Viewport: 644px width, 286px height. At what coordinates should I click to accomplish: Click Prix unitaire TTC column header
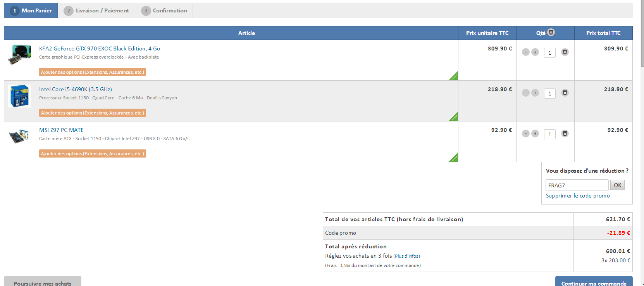coord(487,33)
